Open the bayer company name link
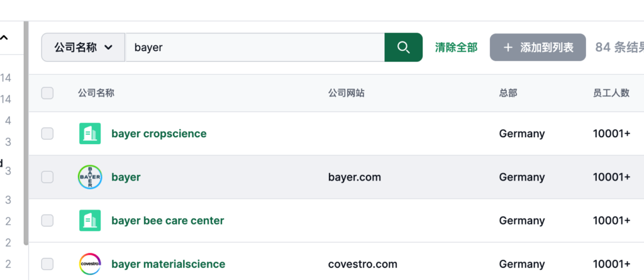 [126, 177]
